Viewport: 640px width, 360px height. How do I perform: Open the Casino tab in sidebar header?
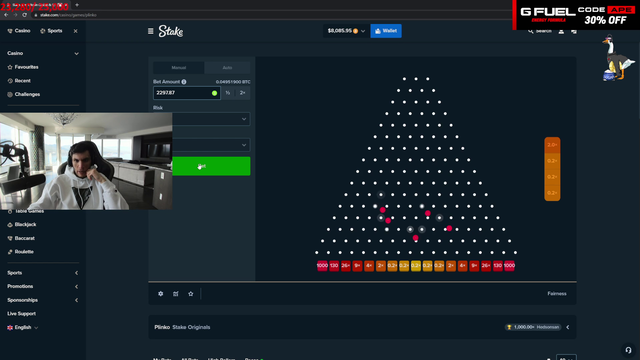[x=19, y=31]
